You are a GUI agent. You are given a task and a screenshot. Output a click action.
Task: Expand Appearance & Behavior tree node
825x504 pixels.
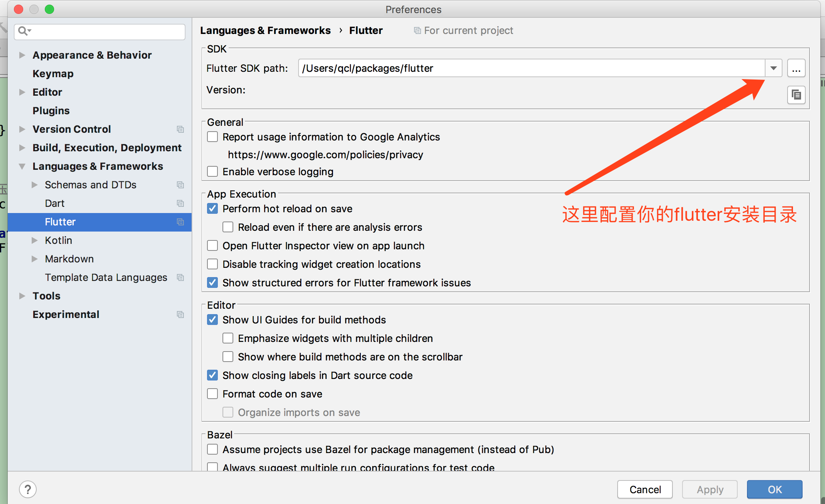tap(22, 55)
